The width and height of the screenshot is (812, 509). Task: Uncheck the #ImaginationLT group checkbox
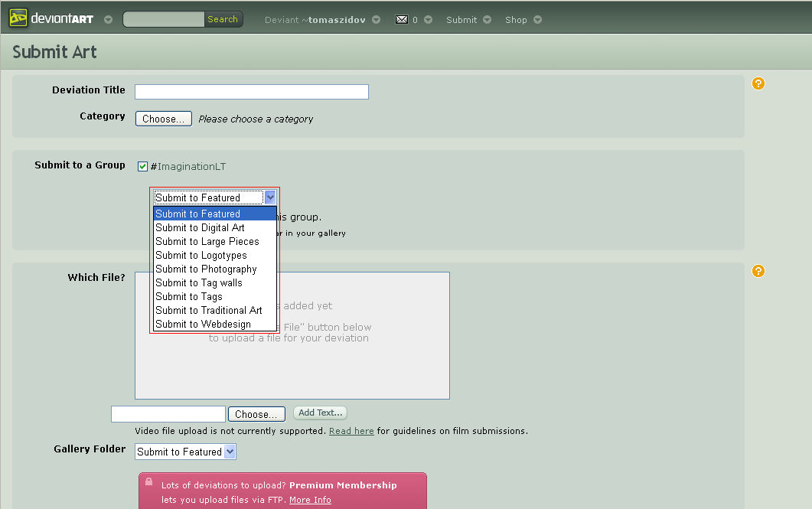tap(142, 166)
